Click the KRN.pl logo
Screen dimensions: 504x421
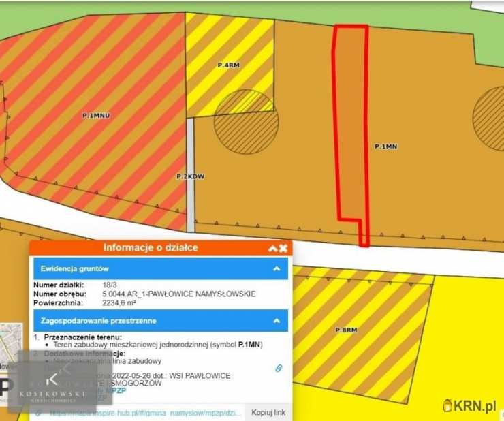coord(470,405)
